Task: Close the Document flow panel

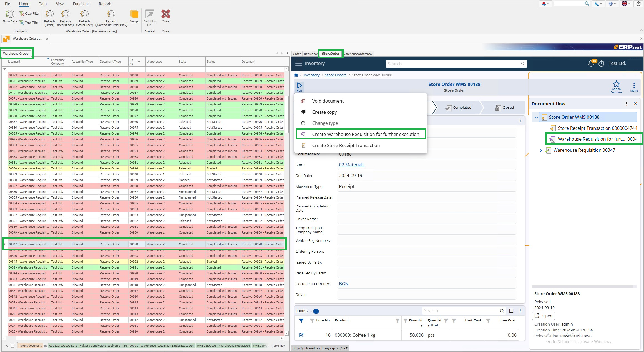Action: 635,104
